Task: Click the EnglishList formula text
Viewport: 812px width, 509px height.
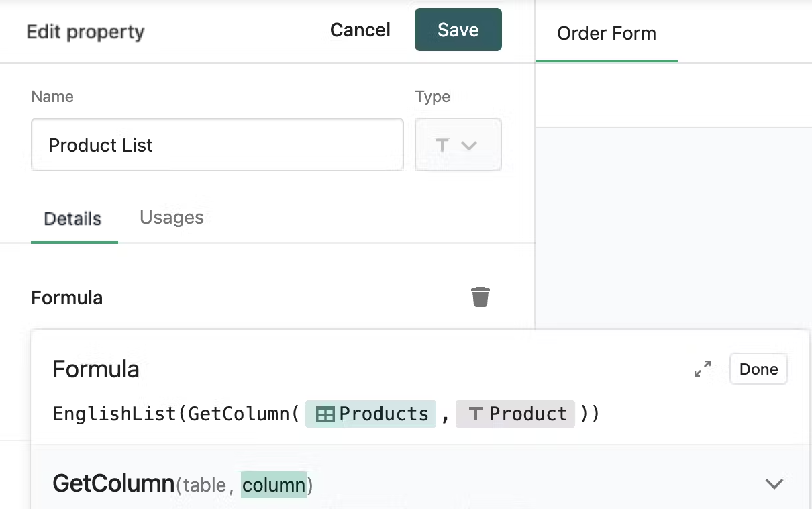Action: (114, 414)
